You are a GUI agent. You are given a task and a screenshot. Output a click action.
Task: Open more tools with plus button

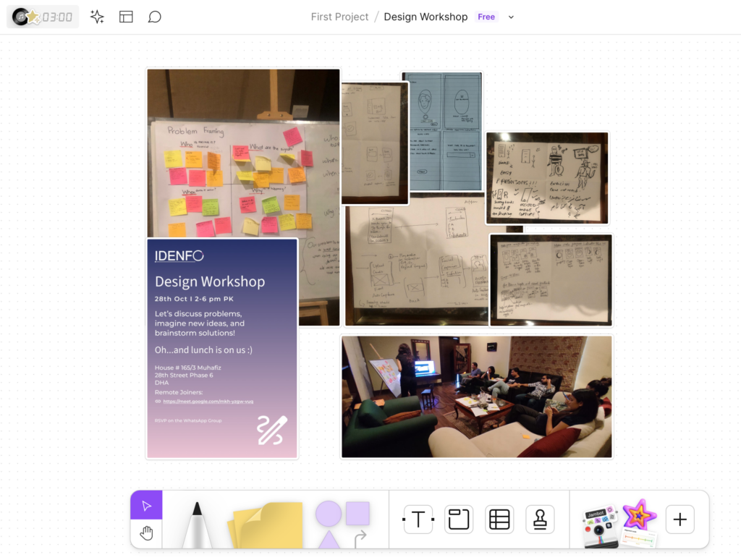pos(679,519)
